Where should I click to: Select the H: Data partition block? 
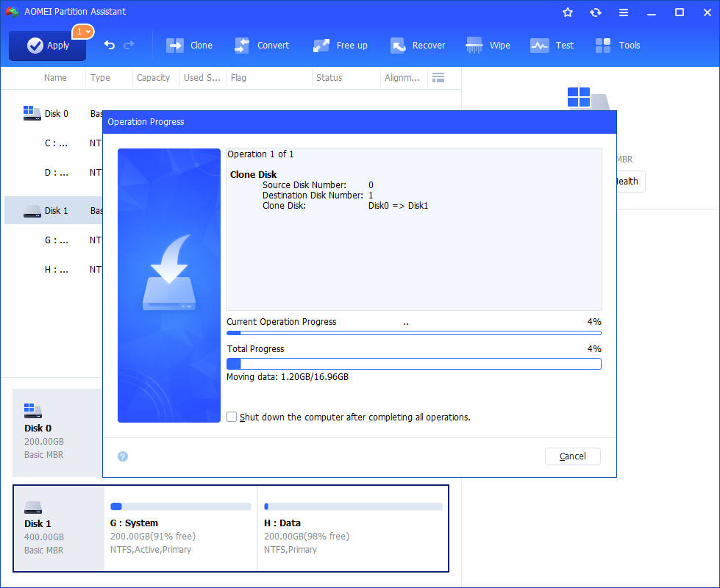(352, 528)
